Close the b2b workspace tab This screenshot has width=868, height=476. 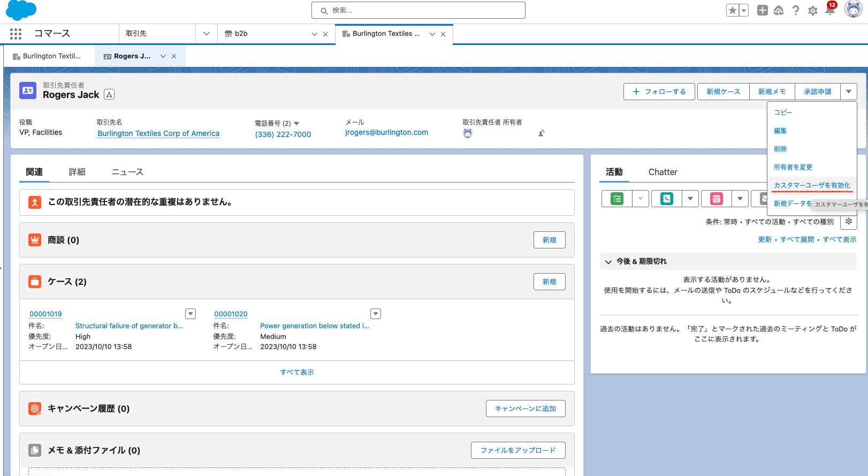[x=325, y=34]
